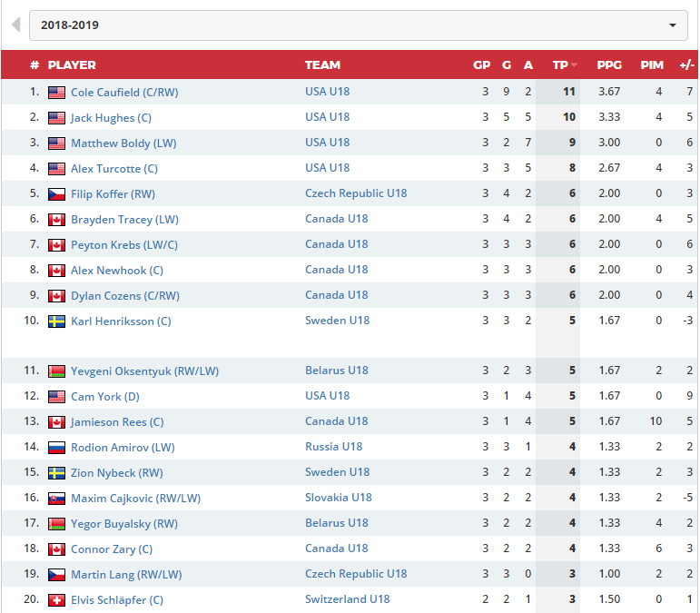Open Martin Lang player page

(126, 575)
